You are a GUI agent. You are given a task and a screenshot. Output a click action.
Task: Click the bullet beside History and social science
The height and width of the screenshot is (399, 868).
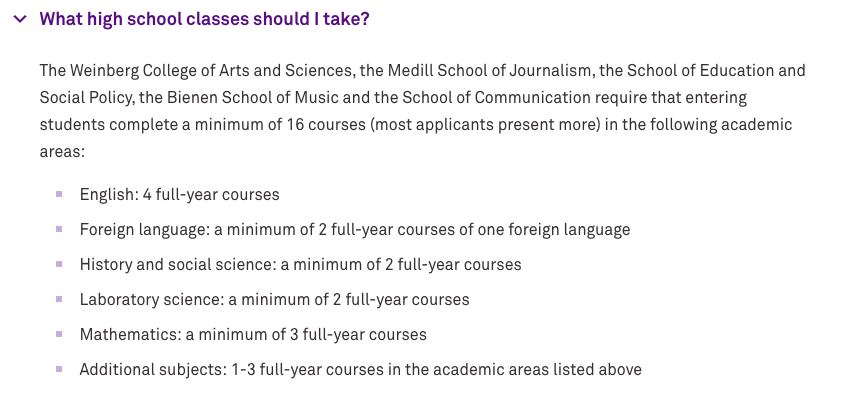coord(59,264)
